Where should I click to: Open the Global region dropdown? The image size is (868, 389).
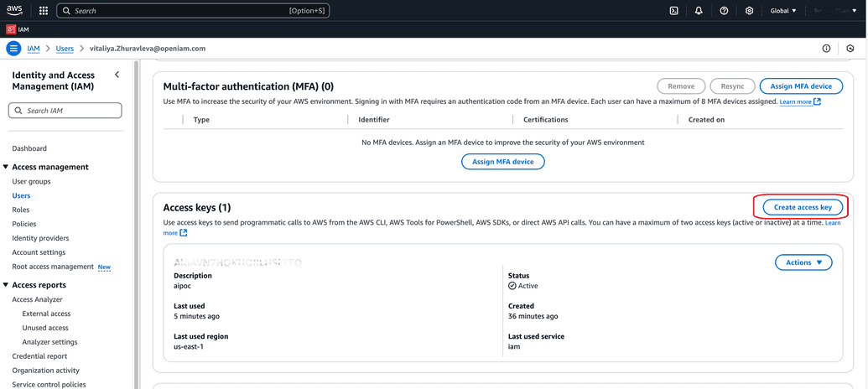click(783, 11)
